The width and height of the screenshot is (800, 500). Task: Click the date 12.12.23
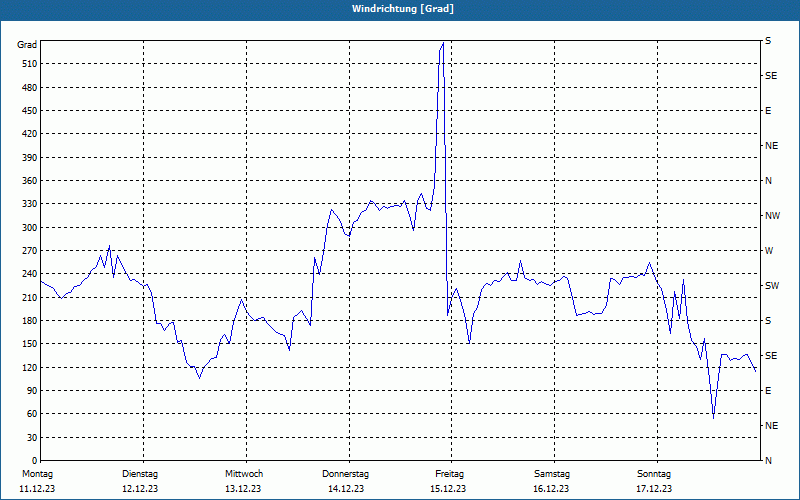tap(140, 489)
